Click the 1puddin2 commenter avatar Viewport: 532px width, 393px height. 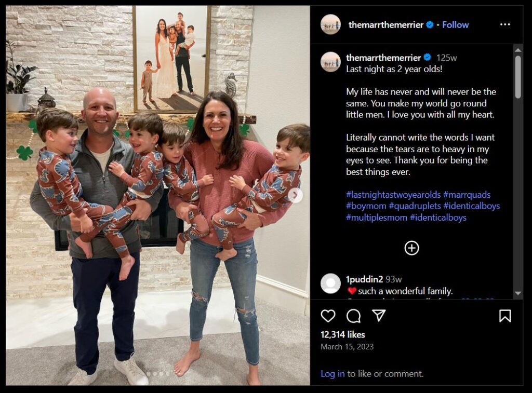pos(330,283)
